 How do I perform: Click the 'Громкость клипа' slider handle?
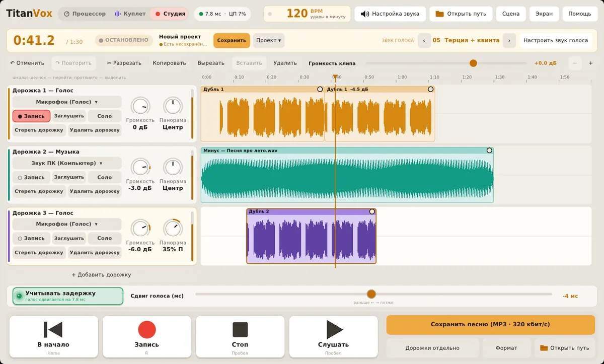tap(473, 63)
